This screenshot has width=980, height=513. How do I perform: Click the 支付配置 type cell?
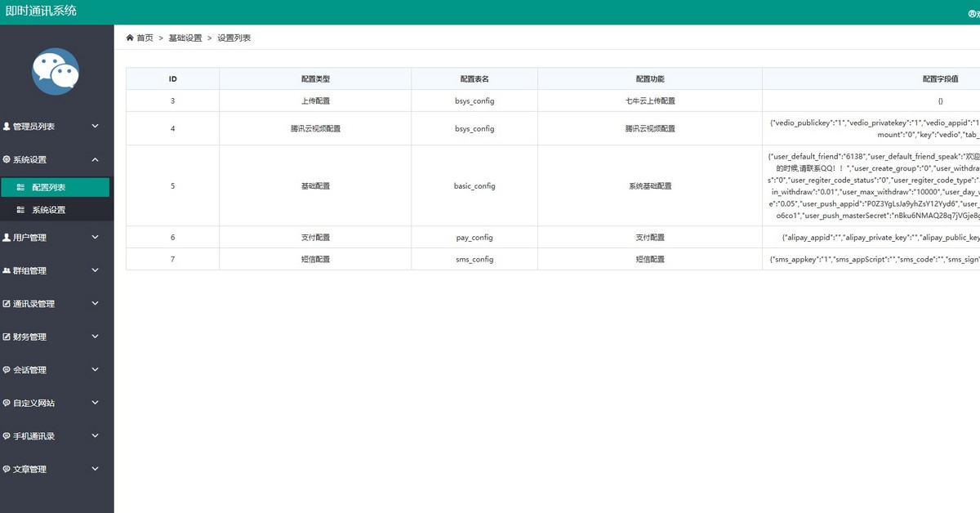[x=315, y=238]
